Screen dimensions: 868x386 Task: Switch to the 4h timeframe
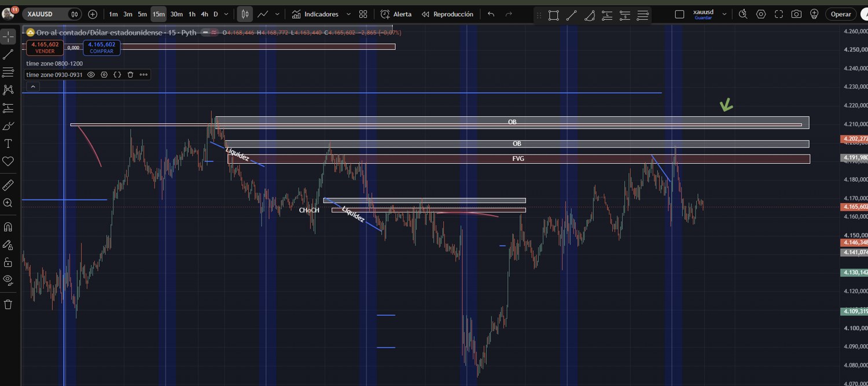click(x=204, y=14)
